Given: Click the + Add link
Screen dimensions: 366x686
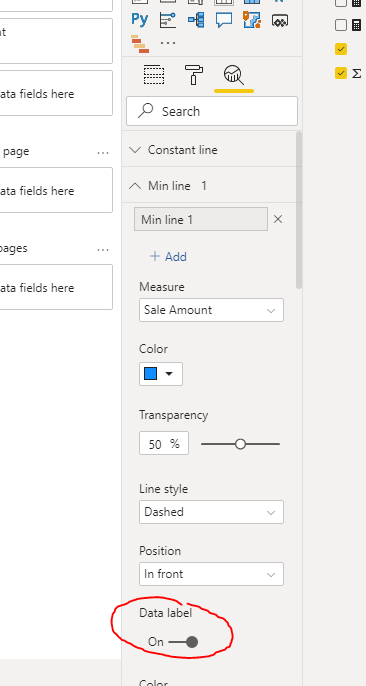Looking at the screenshot, I should pos(168,256).
